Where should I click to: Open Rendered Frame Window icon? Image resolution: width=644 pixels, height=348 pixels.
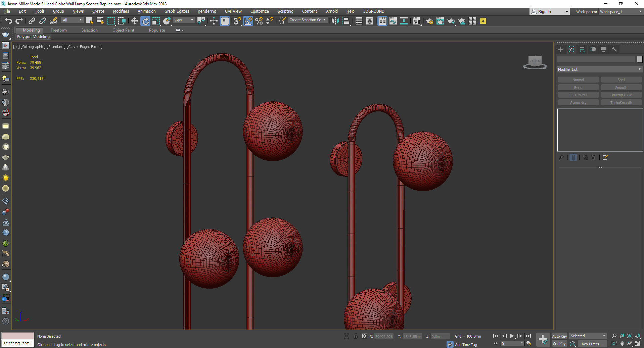440,21
